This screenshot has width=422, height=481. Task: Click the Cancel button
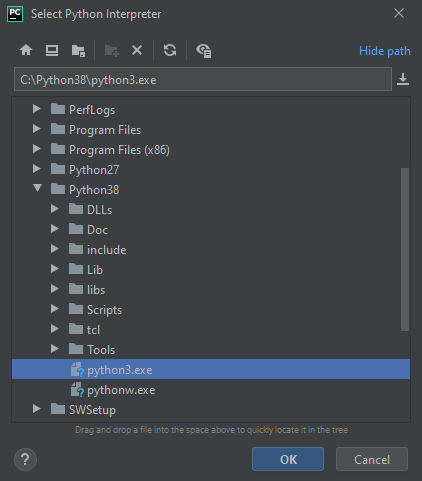coord(372,459)
